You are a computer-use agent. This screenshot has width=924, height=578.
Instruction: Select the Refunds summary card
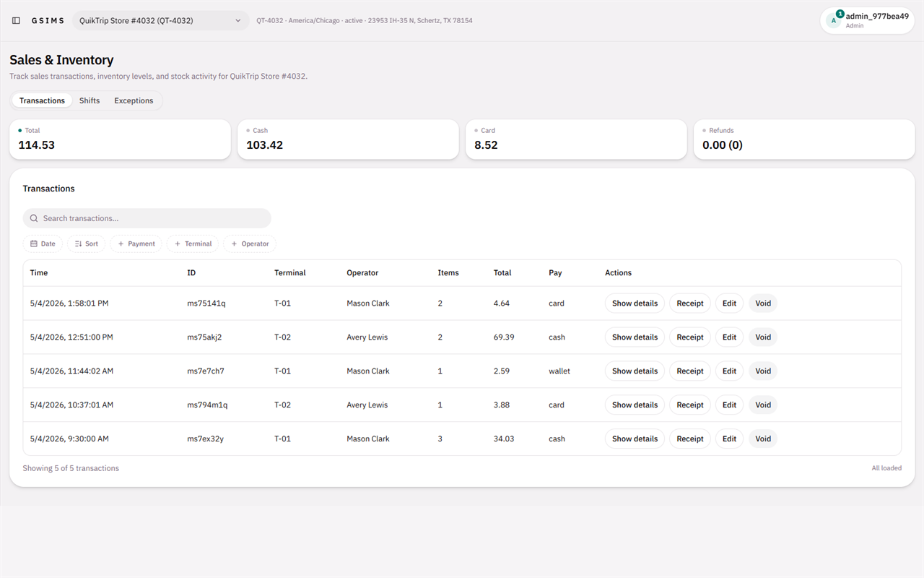click(x=804, y=139)
